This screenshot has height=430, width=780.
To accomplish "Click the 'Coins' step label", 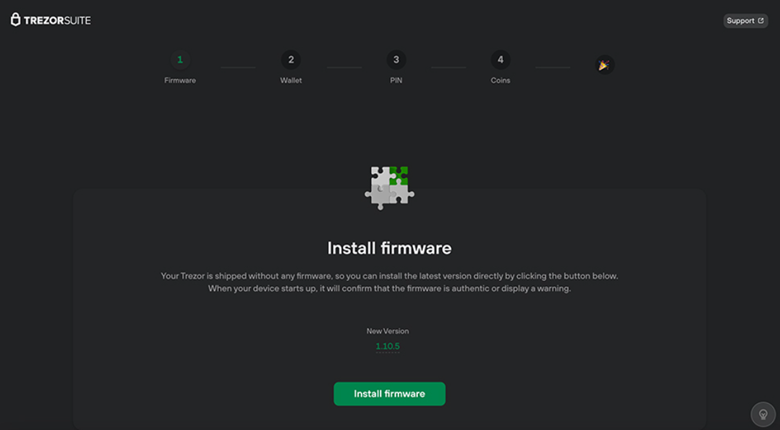I will click(x=500, y=81).
